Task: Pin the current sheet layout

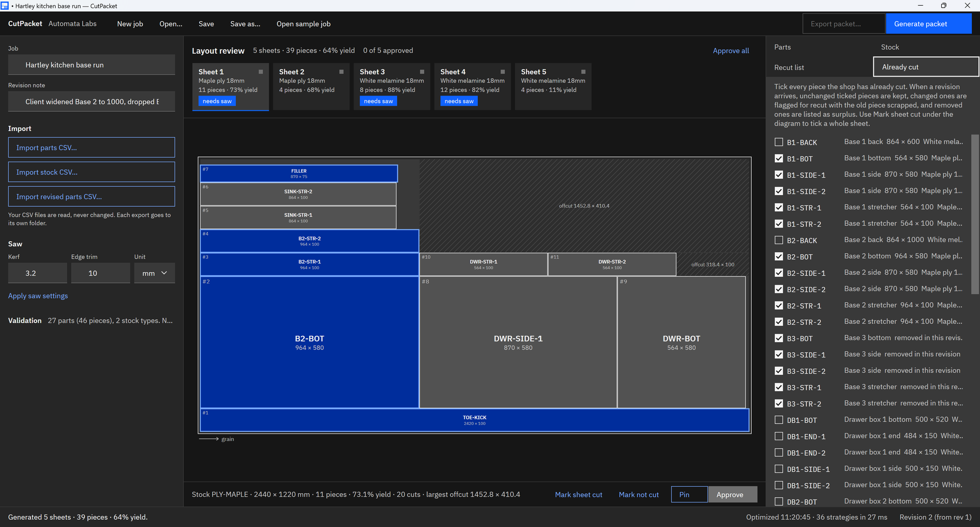Action: (690, 494)
